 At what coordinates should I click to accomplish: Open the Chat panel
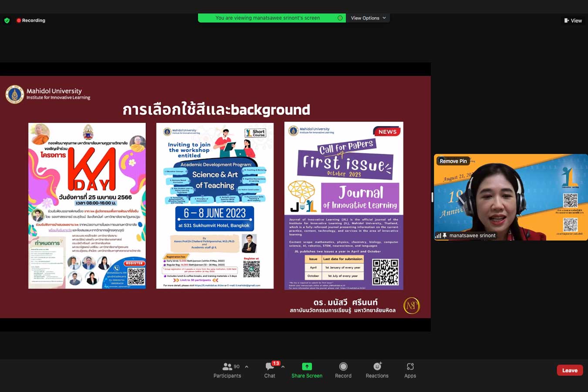coord(270,370)
